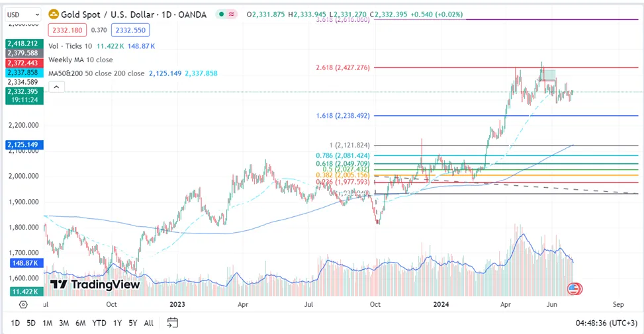Open the 04:48:36 (UTC+3) timezone menu

point(607,323)
